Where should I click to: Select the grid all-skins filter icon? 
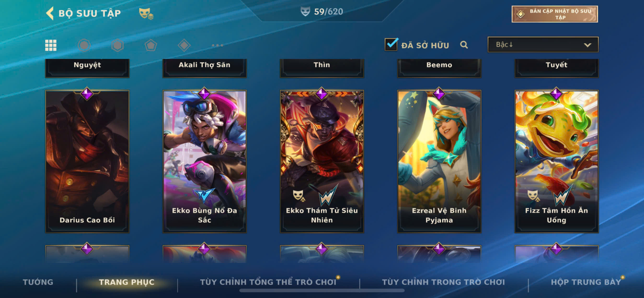tap(51, 45)
